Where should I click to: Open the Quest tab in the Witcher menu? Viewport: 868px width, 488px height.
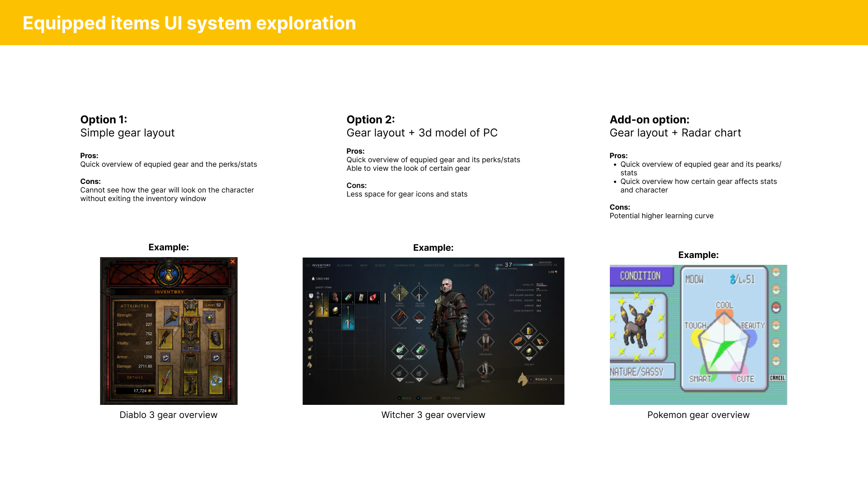[380, 266]
